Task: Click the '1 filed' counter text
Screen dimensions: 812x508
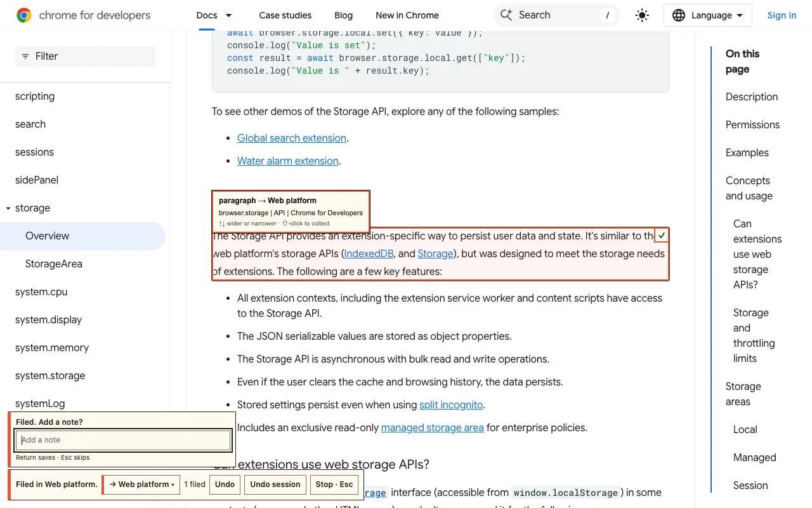Action: click(195, 485)
